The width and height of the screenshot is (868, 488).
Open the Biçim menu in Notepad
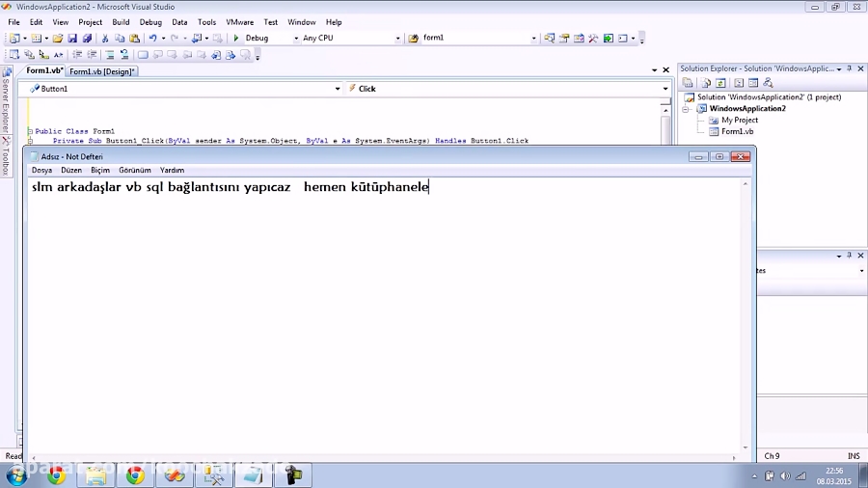[x=100, y=170]
